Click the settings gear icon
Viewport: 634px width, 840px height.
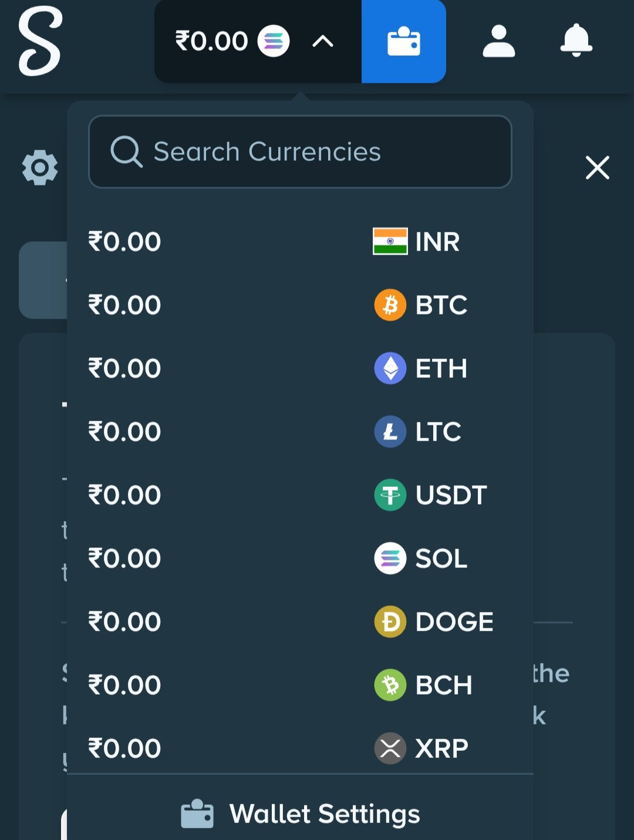[40, 168]
